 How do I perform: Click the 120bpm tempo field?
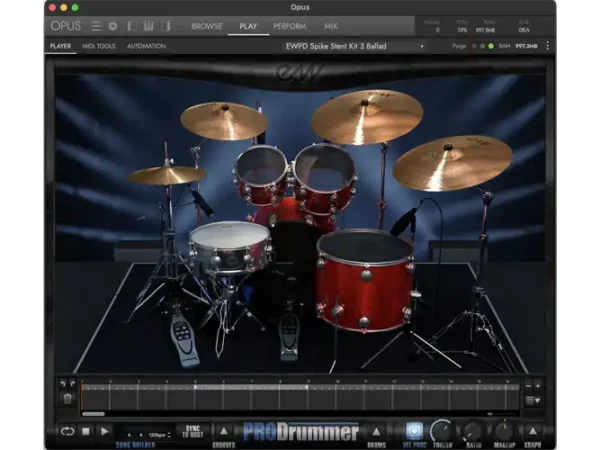pyautogui.click(x=157, y=435)
